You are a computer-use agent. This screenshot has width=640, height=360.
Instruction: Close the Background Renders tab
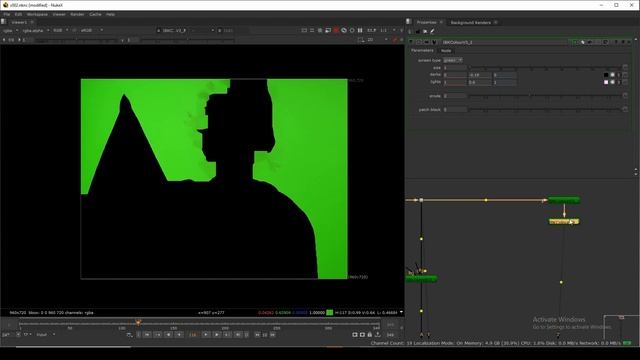click(496, 22)
